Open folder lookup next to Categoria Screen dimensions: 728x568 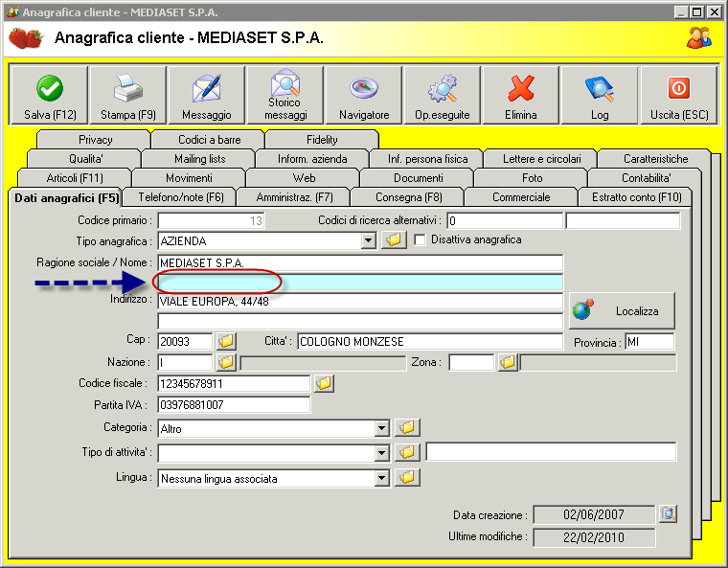pyautogui.click(x=407, y=428)
